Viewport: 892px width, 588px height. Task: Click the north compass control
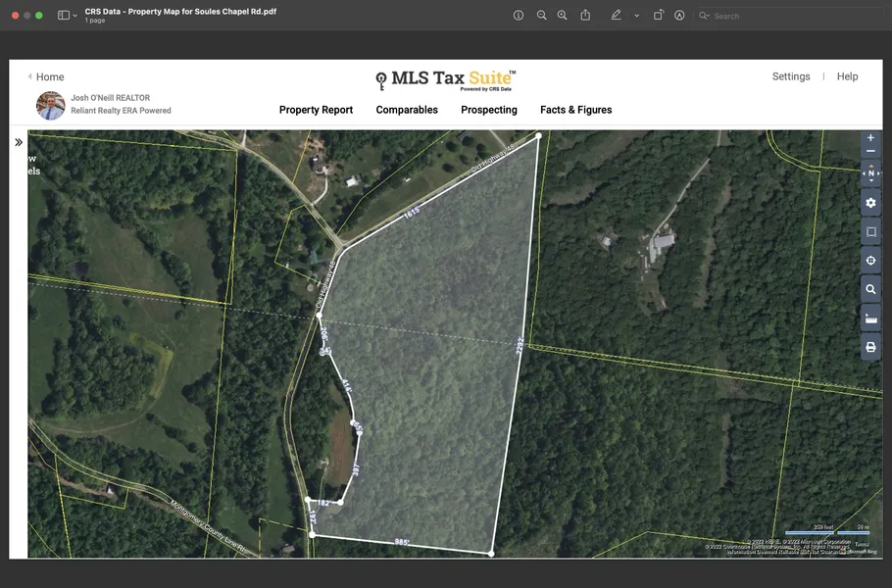pos(870,174)
